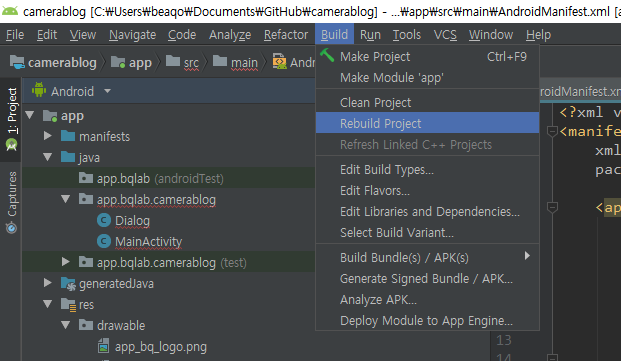
Task: Open the Navigate menu
Action: point(132,35)
